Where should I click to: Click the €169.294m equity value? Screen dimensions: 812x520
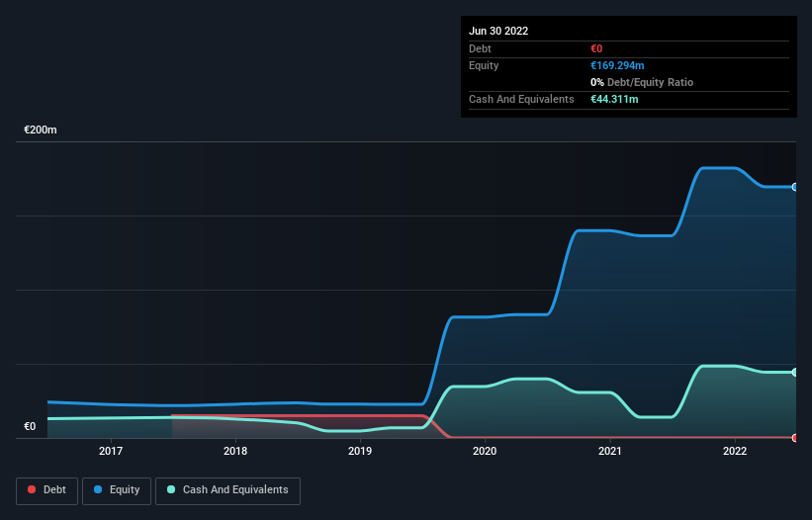tap(617, 65)
